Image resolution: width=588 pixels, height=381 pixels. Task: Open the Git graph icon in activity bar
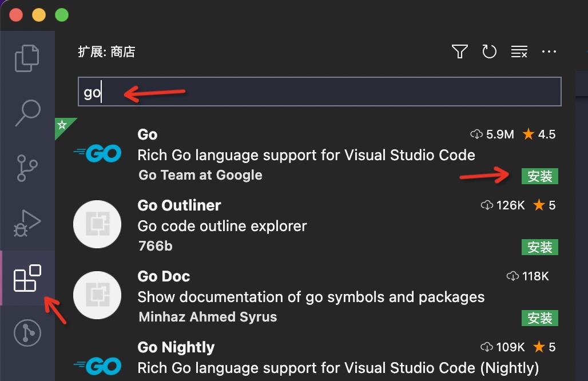27,332
